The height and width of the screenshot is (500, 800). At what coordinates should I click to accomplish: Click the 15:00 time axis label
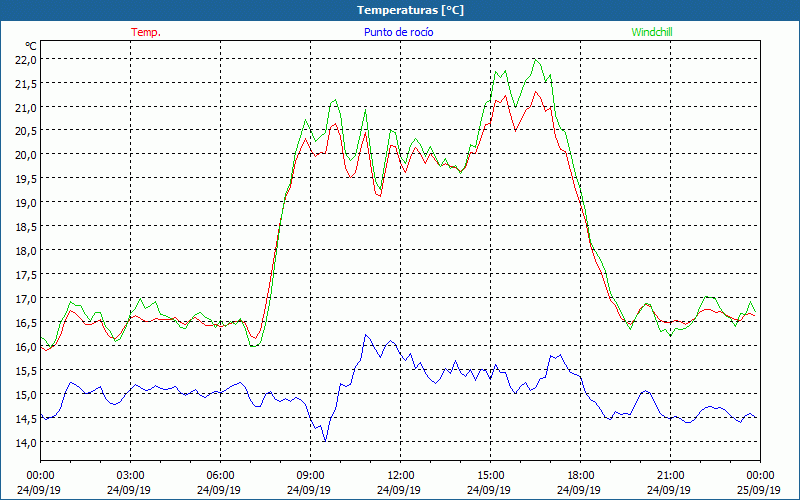[x=491, y=476]
